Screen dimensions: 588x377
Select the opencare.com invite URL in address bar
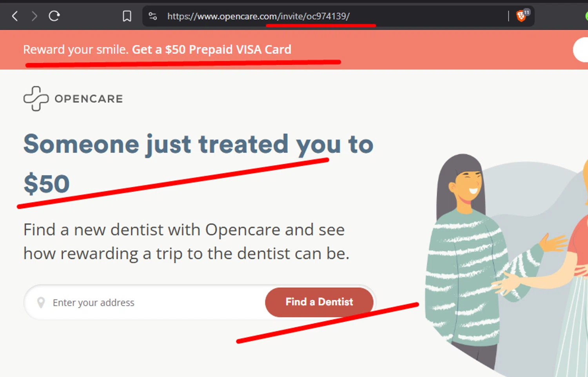pos(258,16)
